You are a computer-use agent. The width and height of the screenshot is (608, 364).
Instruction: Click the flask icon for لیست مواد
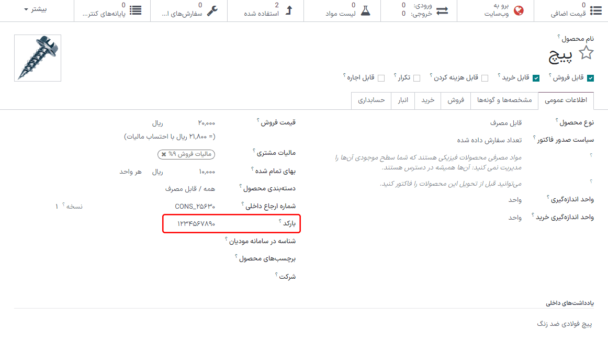[x=365, y=10]
